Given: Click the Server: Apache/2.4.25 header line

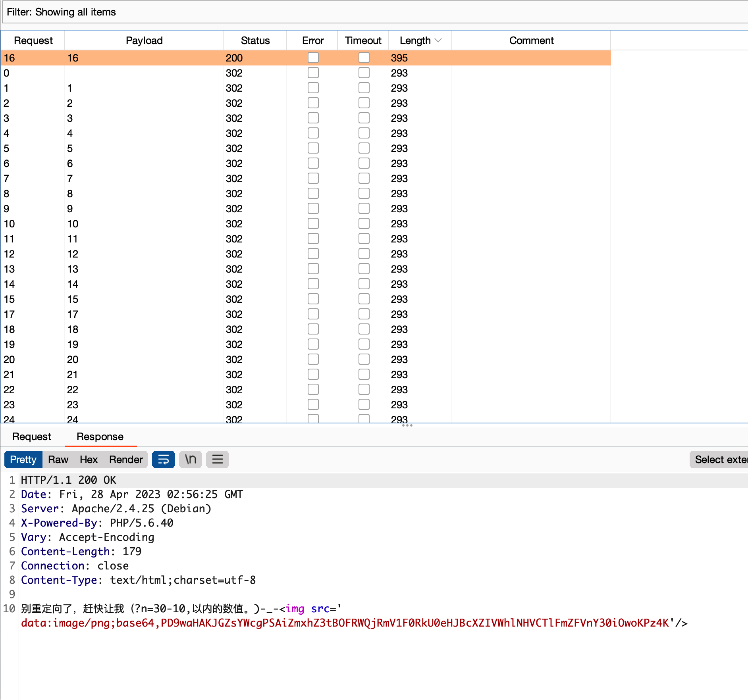Looking at the screenshot, I should point(116,509).
